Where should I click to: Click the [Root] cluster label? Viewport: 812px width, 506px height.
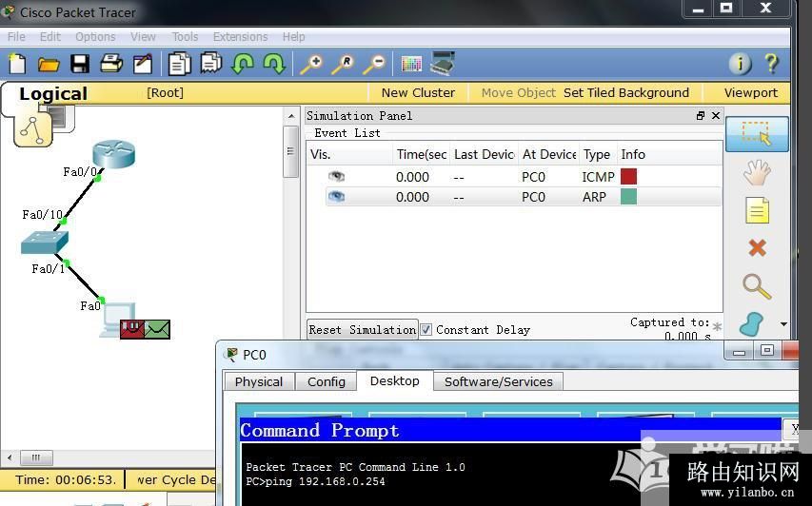coord(165,92)
